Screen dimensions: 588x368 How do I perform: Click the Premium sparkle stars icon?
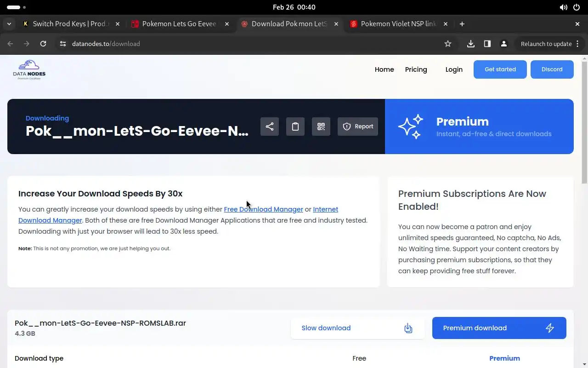click(411, 126)
